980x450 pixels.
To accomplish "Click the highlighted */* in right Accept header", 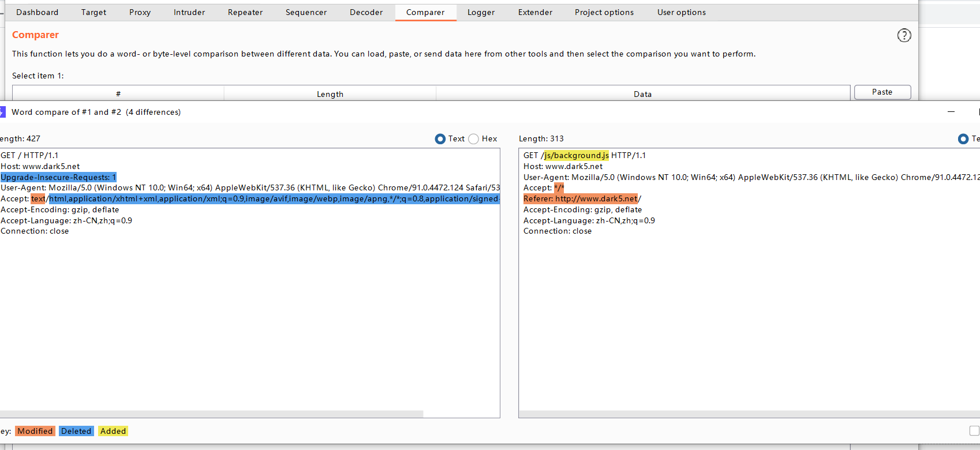I will [x=559, y=188].
